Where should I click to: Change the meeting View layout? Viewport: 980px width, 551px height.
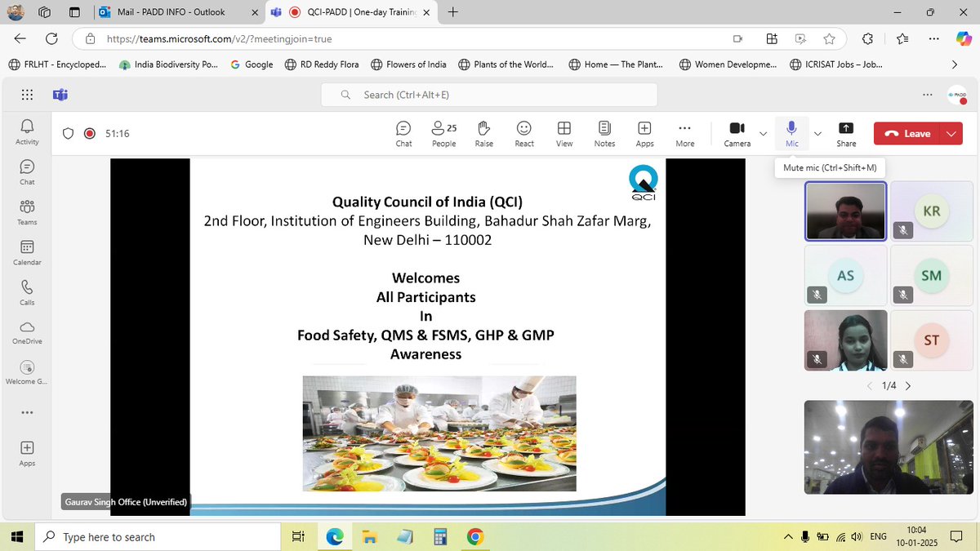563,133
